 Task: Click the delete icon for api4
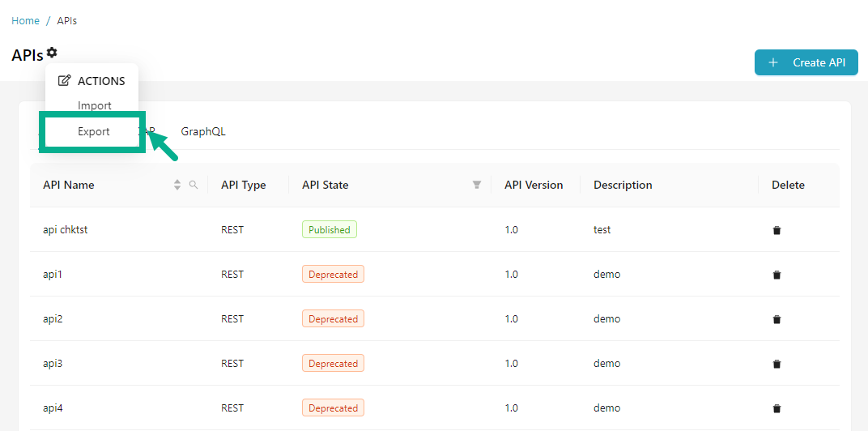click(777, 408)
